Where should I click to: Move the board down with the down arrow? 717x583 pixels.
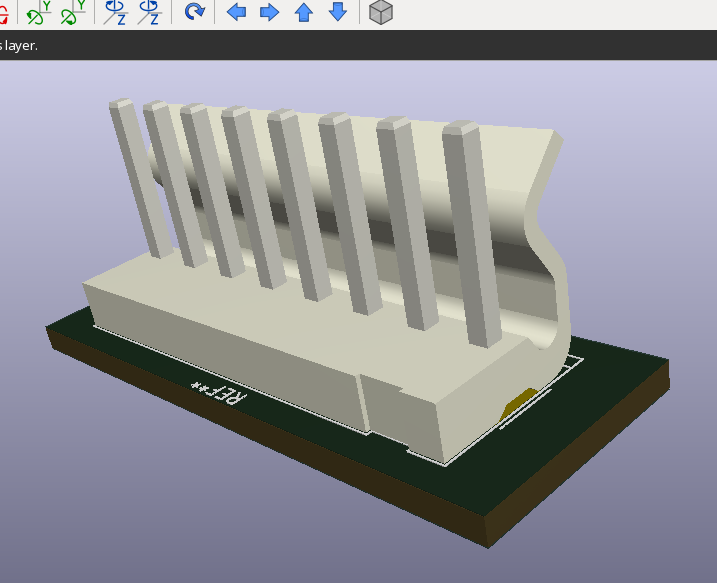click(338, 12)
